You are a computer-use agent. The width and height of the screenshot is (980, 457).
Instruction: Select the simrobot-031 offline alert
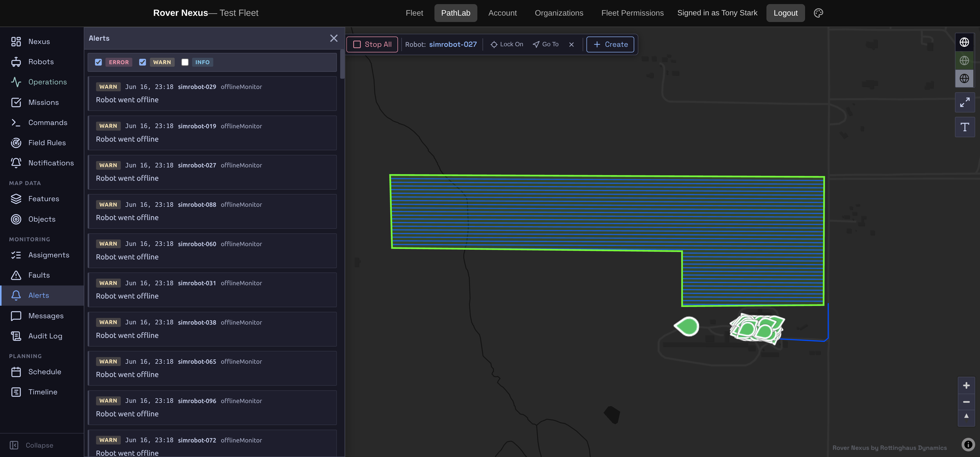tap(212, 290)
